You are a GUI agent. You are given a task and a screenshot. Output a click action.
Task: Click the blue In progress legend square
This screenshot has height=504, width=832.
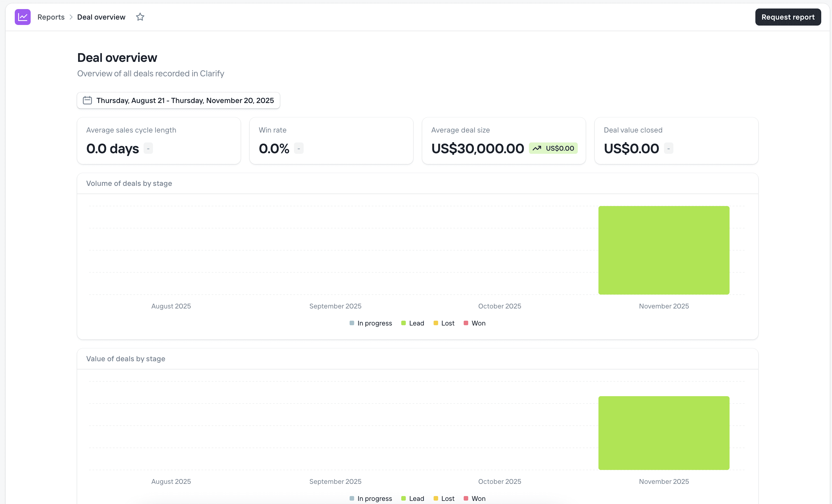click(x=352, y=323)
